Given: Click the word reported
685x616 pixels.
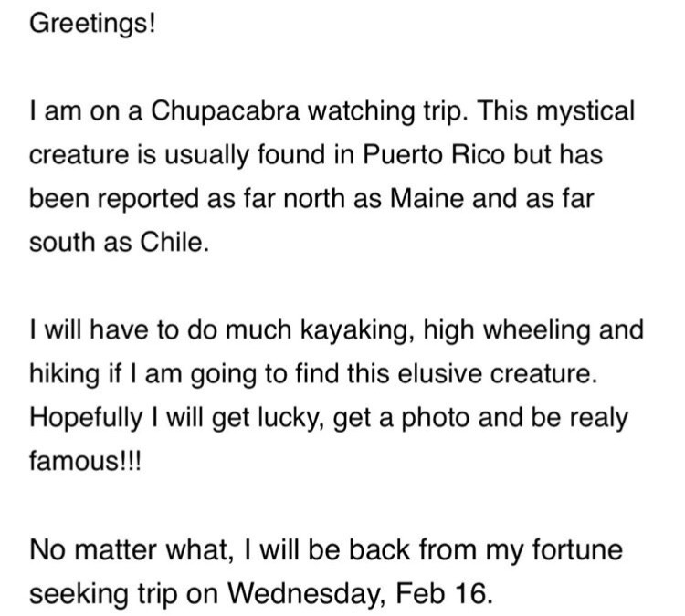Looking at the screenshot, I should [x=148, y=199].
